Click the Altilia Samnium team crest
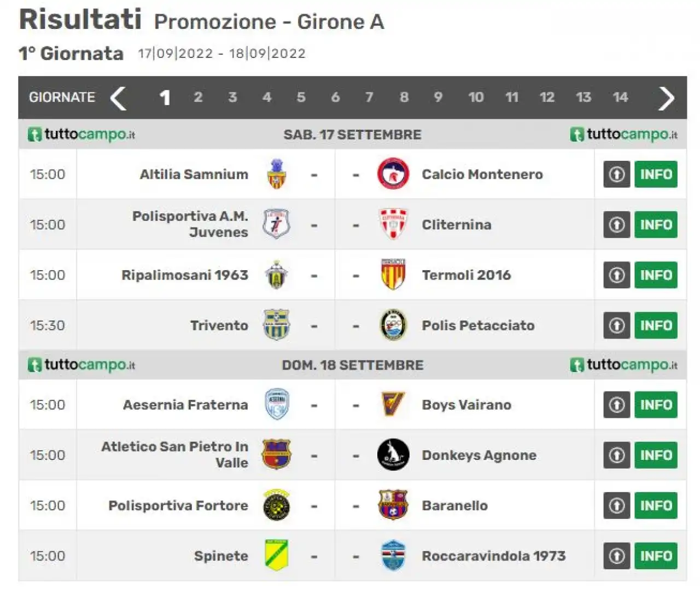 pyautogui.click(x=277, y=174)
